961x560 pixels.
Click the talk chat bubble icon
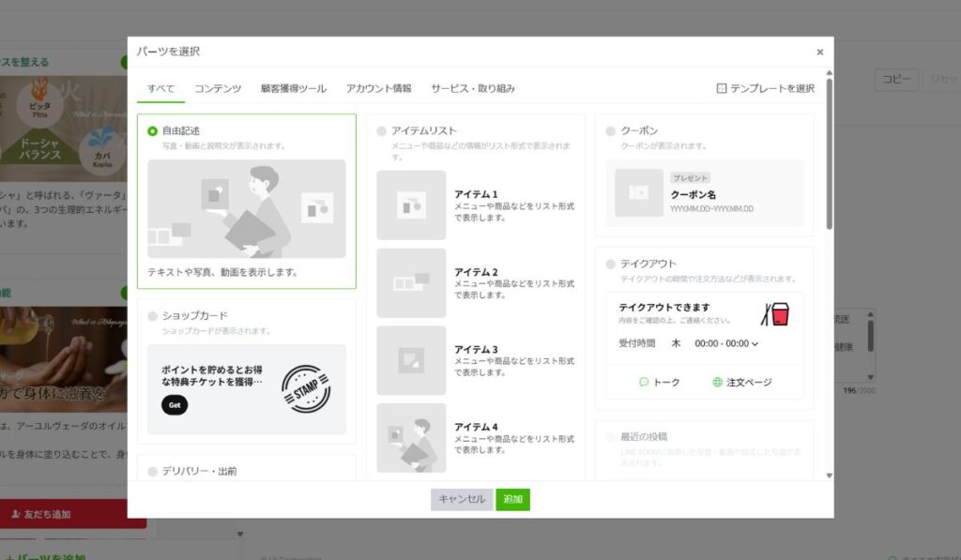644,383
